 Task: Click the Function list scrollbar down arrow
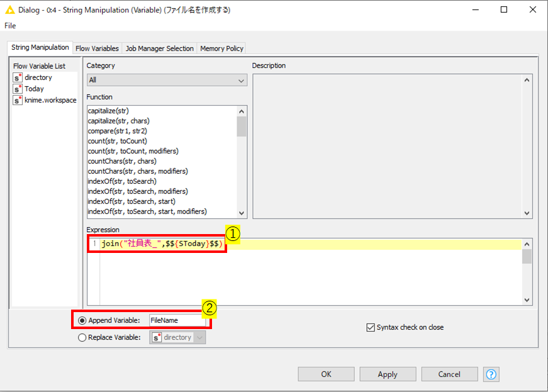coord(241,212)
